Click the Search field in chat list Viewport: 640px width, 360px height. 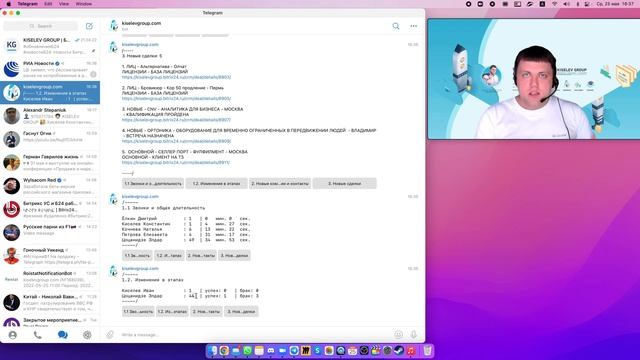tap(40, 26)
